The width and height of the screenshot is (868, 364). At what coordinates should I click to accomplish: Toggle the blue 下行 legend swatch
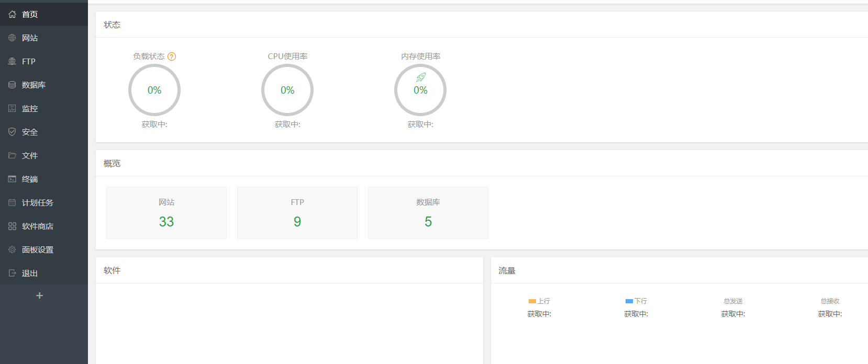(x=629, y=301)
